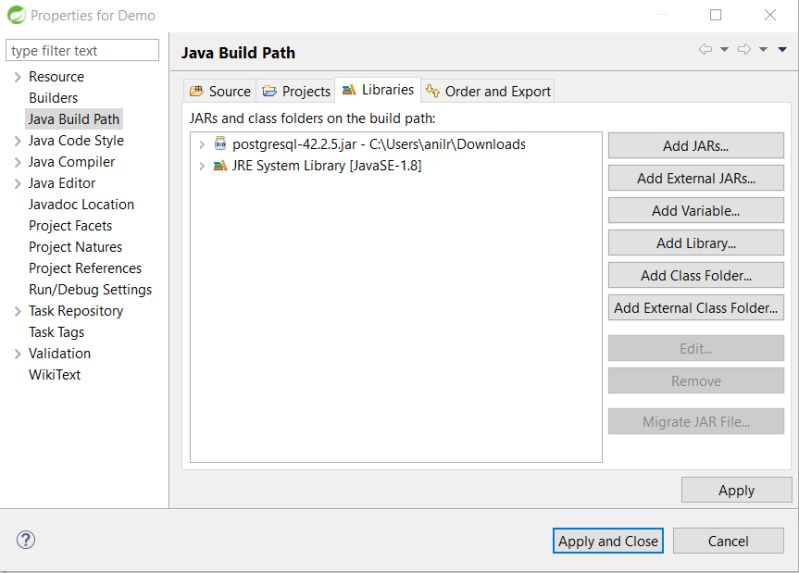Screen dimensions: 799x573
Task: Click Apply and Close button
Action: [x=608, y=540]
